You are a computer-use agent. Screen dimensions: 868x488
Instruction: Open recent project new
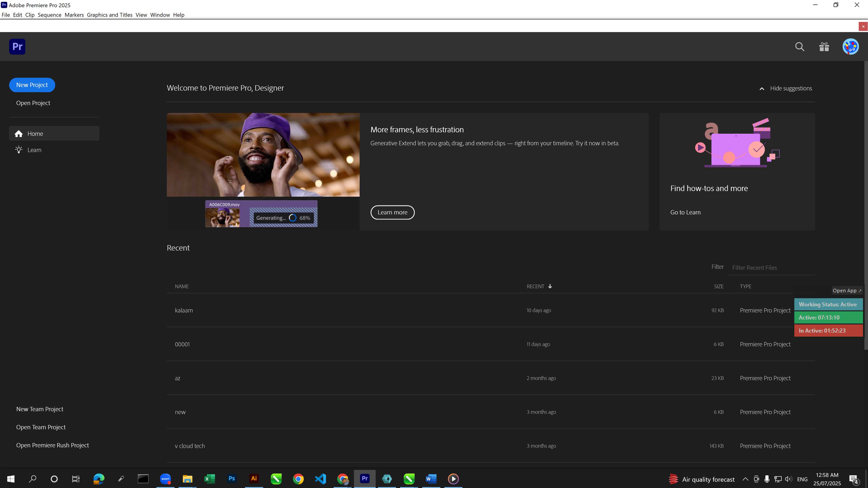(x=491, y=412)
